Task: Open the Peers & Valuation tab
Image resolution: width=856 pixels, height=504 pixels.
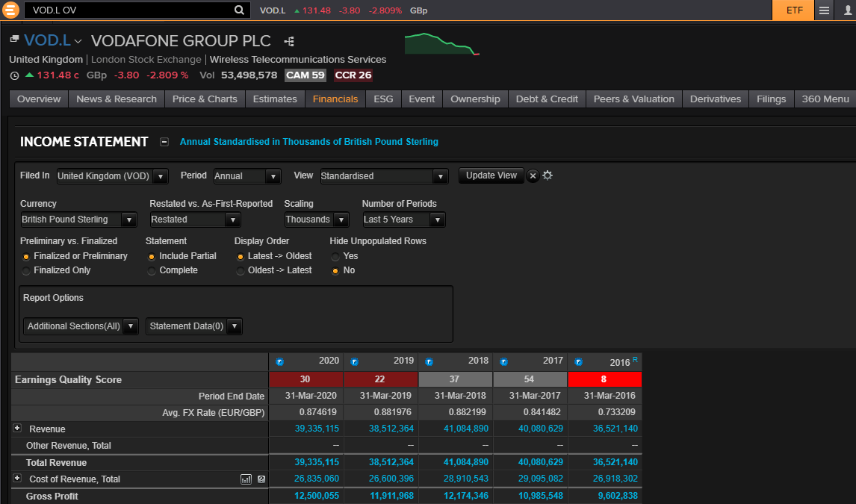Action: click(633, 99)
